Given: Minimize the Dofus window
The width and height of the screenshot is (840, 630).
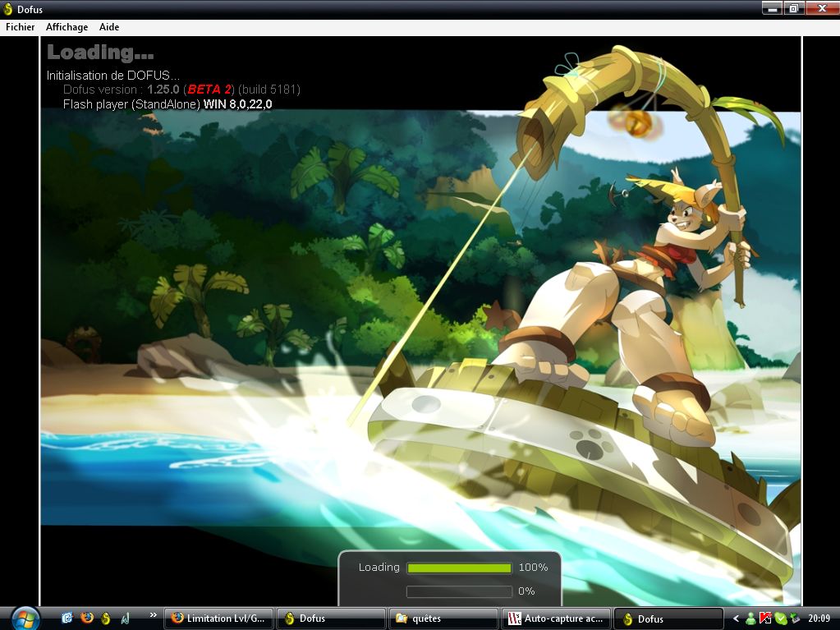Looking at the screenshot, I should [x=772, y=8].
